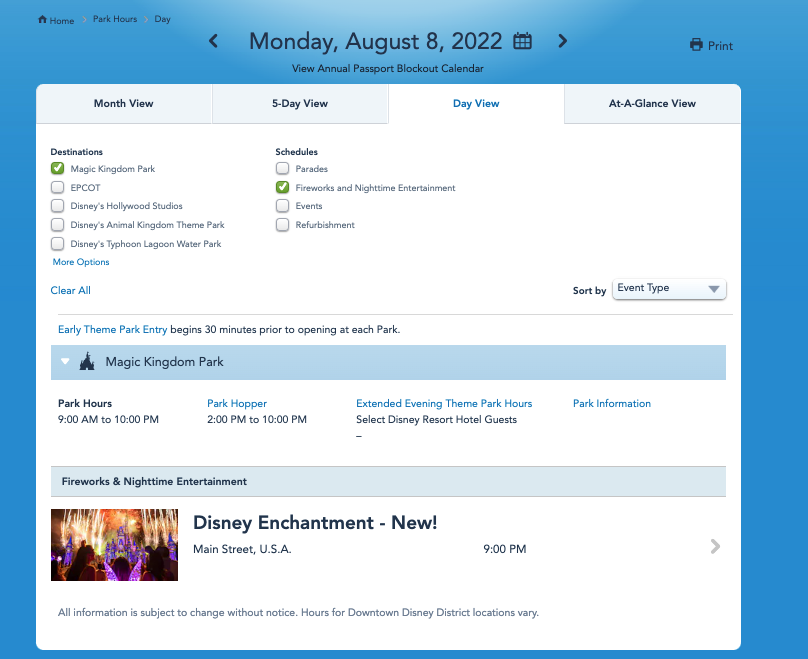Tick the Refurbishment schedule checkbox
This screenshot has width=808, height=659.
(282, 225)
